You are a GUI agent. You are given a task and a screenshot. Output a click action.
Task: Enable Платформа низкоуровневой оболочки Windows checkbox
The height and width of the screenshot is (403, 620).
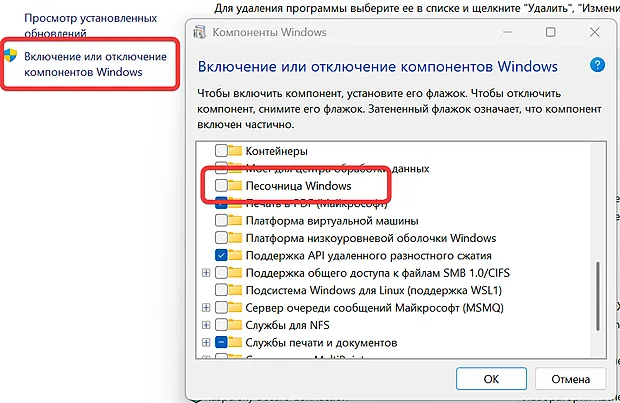[x=221, y=238]
